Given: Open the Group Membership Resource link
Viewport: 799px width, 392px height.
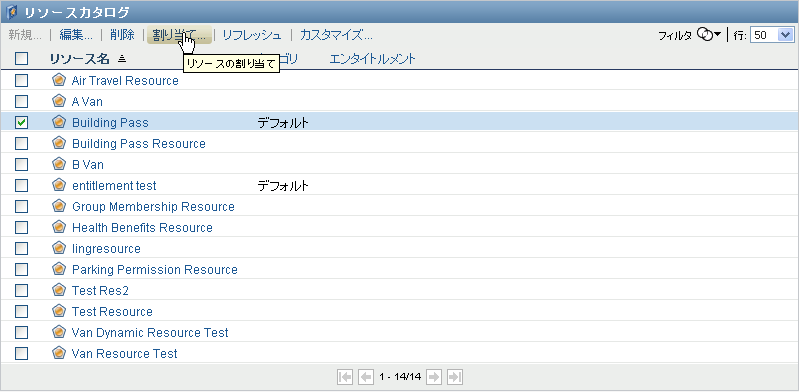Looking at the screenshot, I should click(x=153, y=206).
